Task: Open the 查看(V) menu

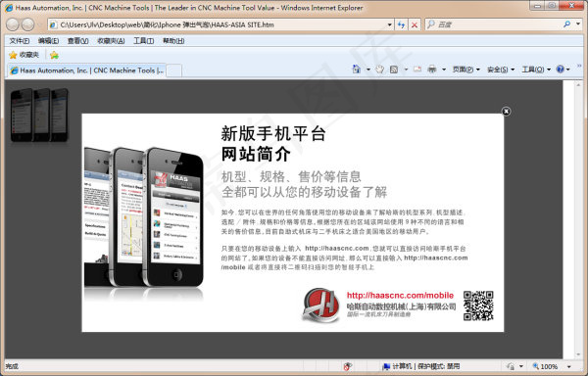Action: tap(77, 41)
